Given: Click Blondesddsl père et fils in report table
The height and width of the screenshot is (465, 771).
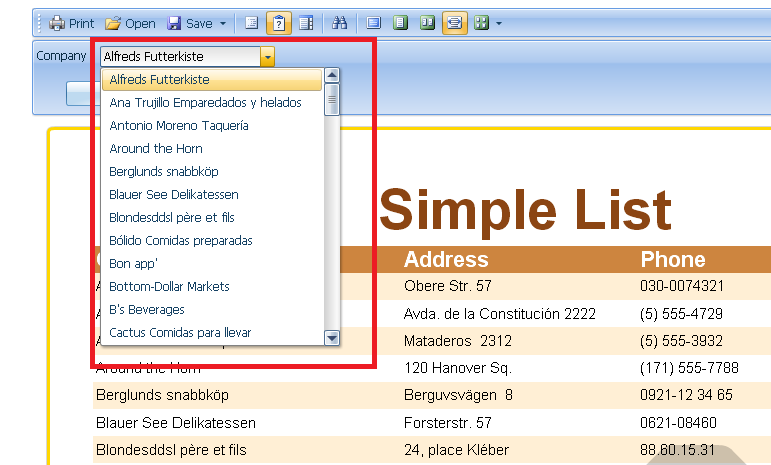Looking at the screenshot, I should pyautogui.click(x=171, y=450).
